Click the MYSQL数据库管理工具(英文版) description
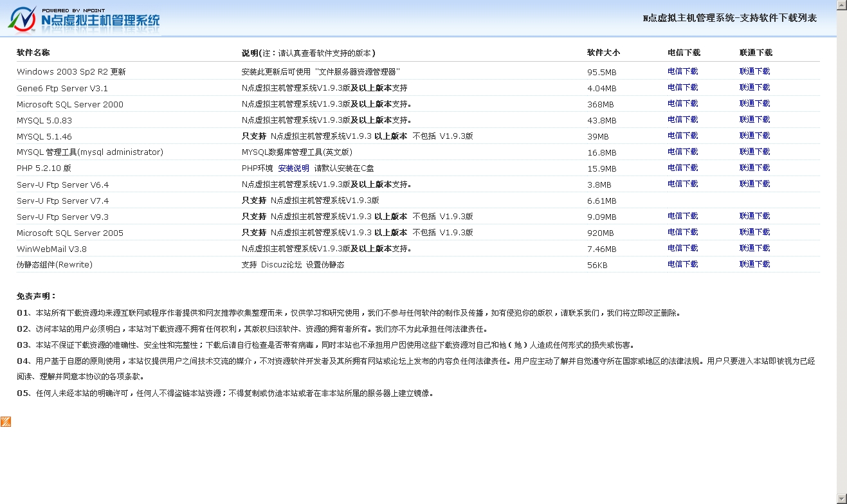The height and width of the screenshot is (504, 847). pos(297,152)
